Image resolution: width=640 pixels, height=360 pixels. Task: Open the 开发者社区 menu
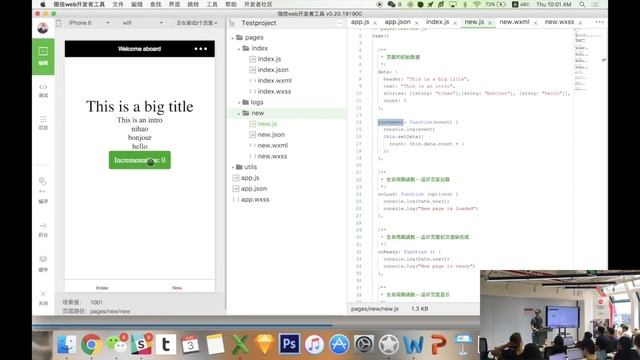click(x=258, y=4)
